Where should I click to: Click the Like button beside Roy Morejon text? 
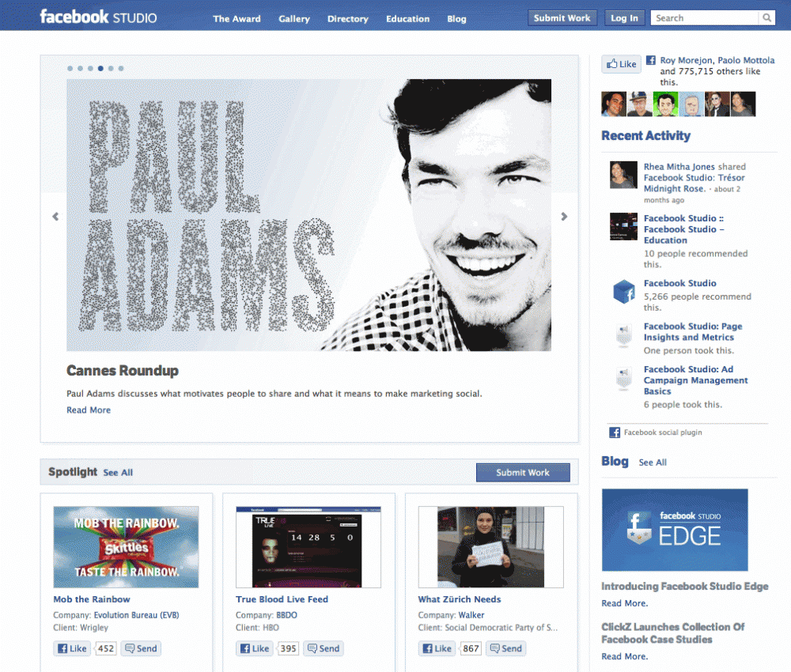click(621, 65)
